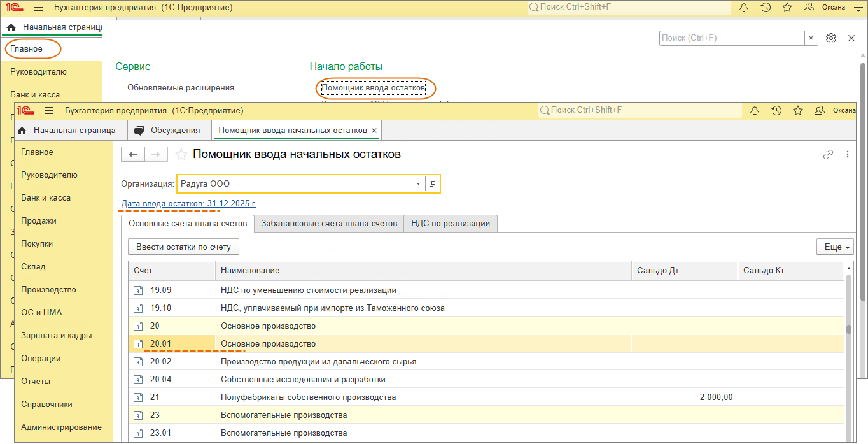Screen dimensions: 868x444
Task: Open history clock icon in front window
Action: [776, 111]
